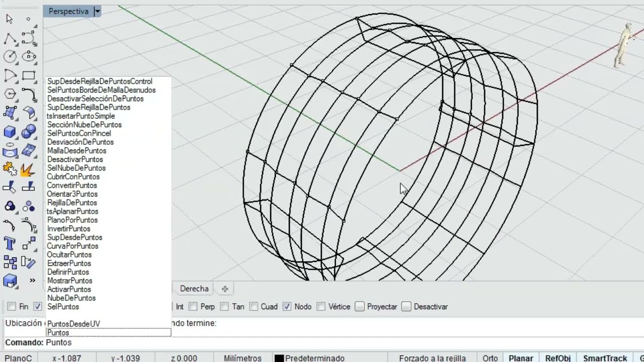Pick the Circle tool
This screenshot has height=362, width=644.
pos(10,56)
